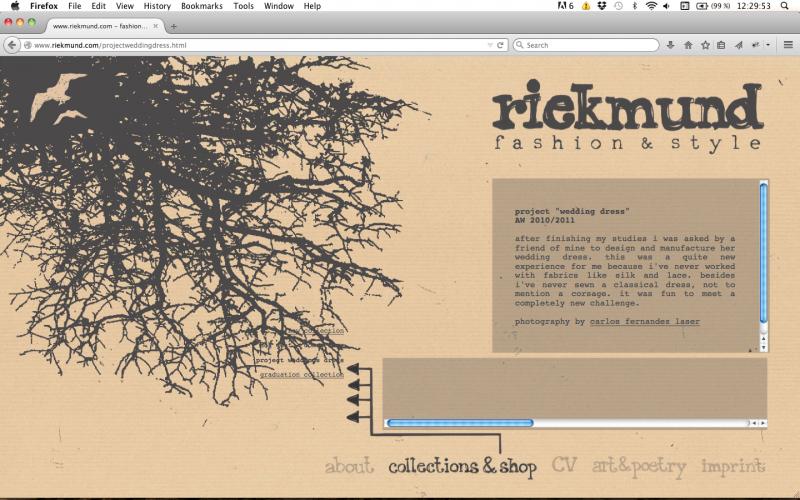Viewport: 800px width, 500px height.
Task: Go to the Home page icon
Action: coord(688,45)
